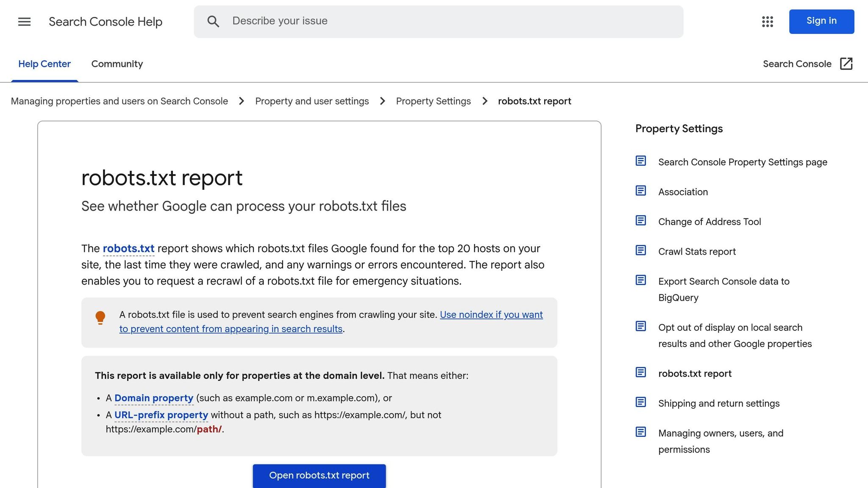Click the Search Console external link icon

point(846,64)
